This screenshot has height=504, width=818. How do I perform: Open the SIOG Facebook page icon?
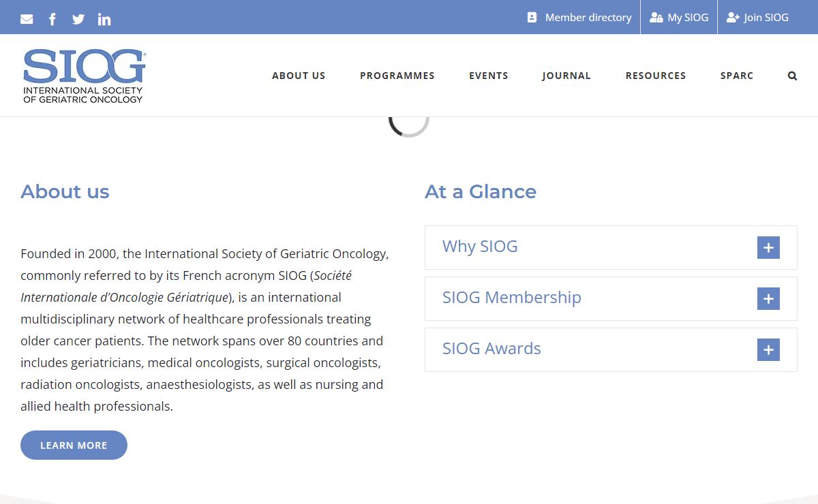point(52,19)
